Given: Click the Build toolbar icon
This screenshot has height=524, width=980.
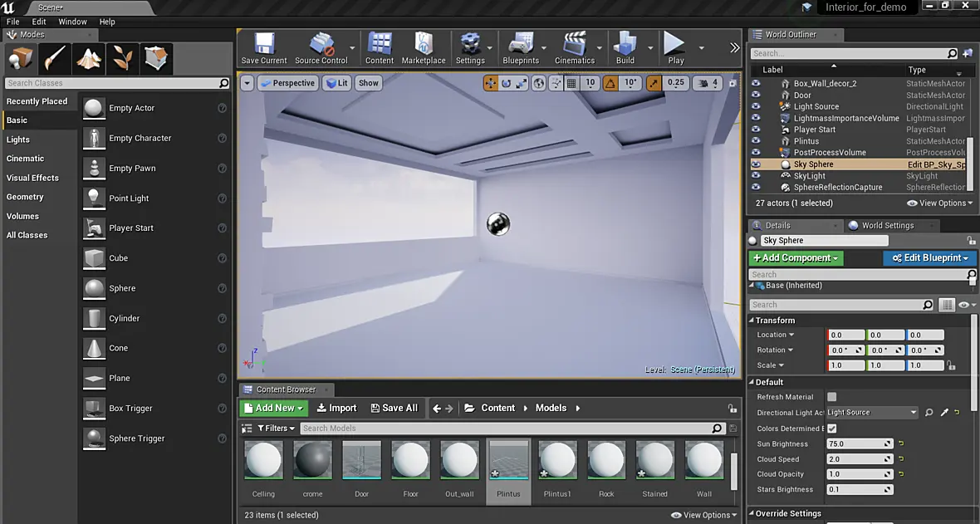Looking at the screenshot, I should tap(625, 49).
